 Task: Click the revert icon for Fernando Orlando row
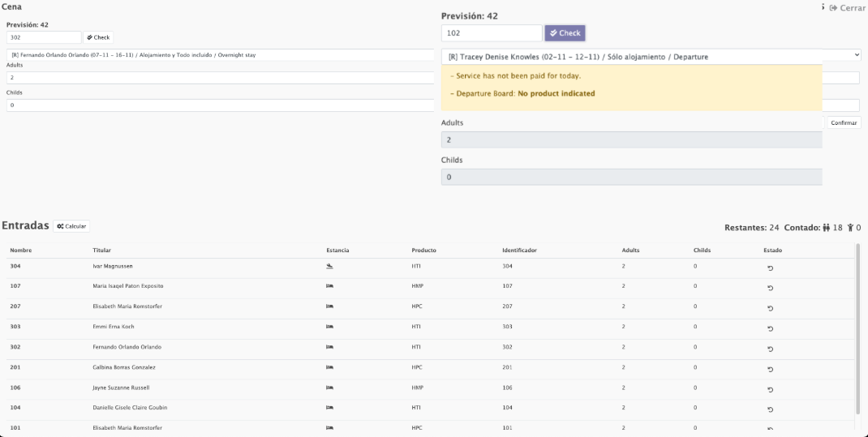click(770, 349)
